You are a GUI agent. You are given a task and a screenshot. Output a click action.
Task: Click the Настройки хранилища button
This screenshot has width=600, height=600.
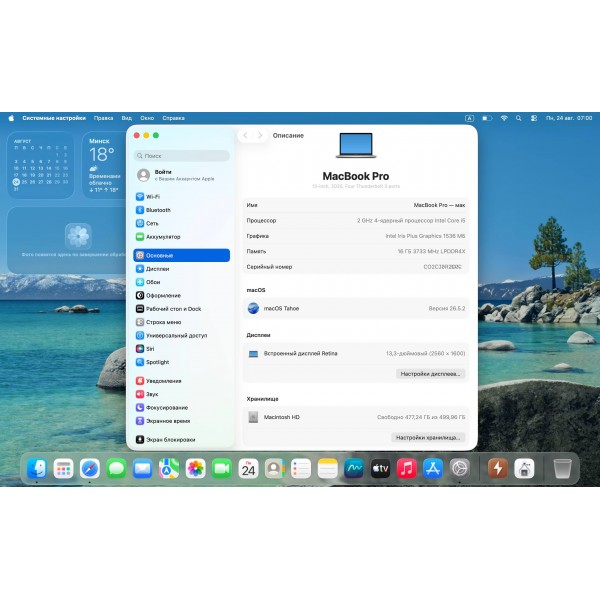(x=428, y=437)
